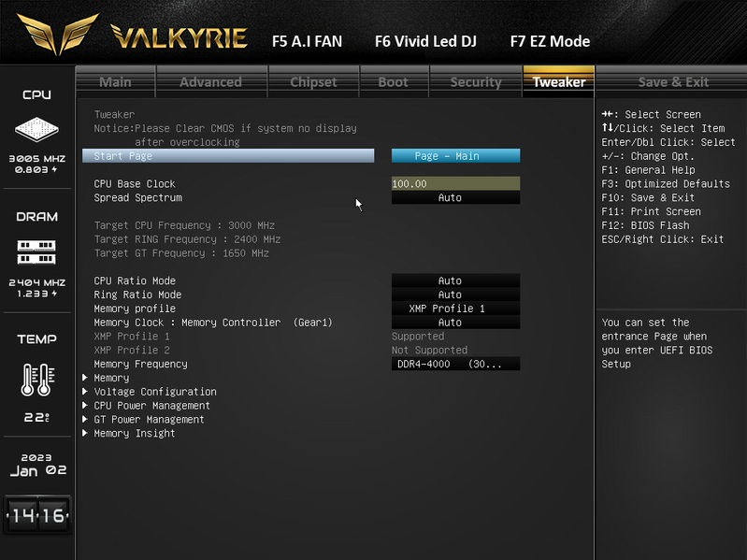This screenshot has height=560, width=747.
Task: Click the Memory Frequency label
Action: (x=140, y=364)
